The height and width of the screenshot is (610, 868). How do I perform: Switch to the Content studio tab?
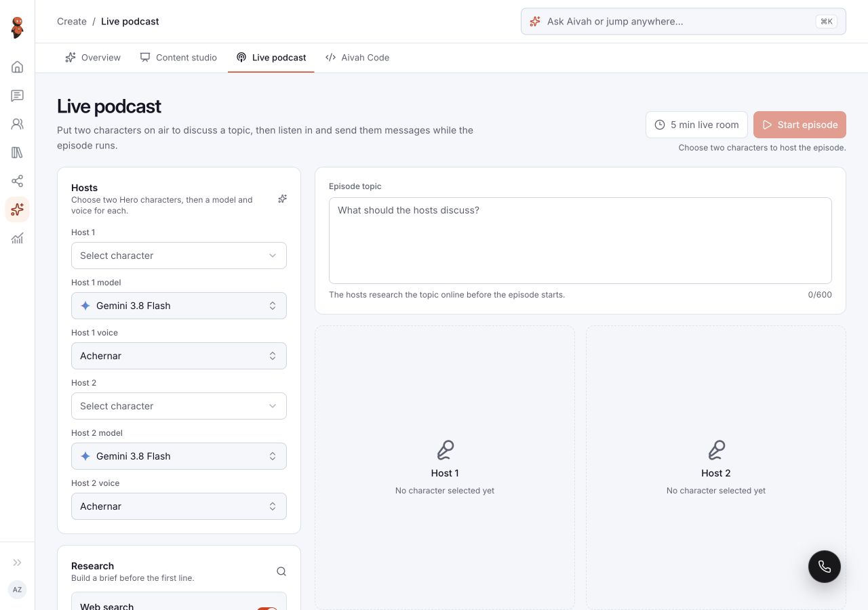click(178, 58)
